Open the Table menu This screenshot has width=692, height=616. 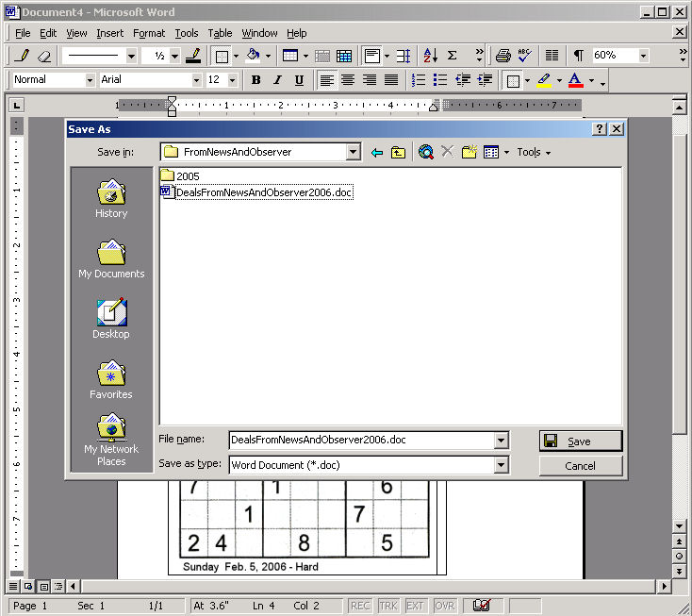[220, 33]
